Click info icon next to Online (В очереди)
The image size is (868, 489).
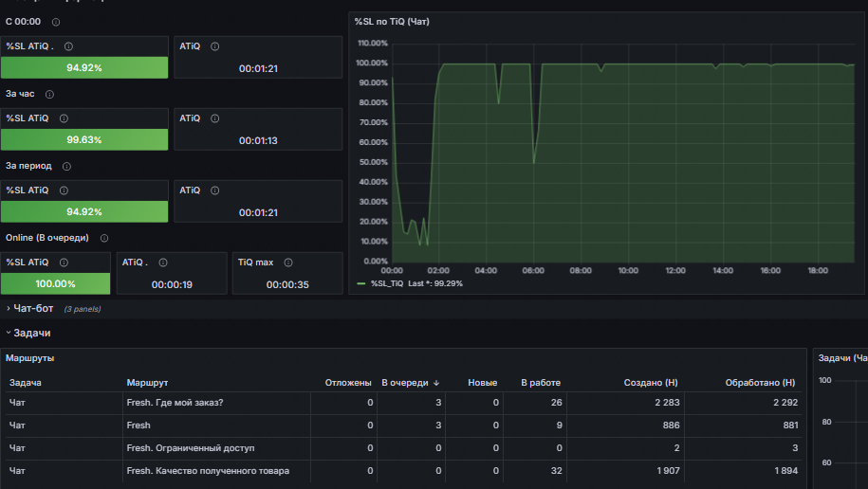click(x=104, y=239)
